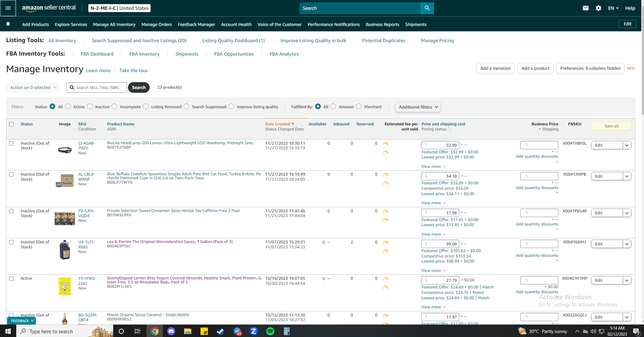Open the Manage Orders menu item
644x337 pixels.
tap(157, 24)
